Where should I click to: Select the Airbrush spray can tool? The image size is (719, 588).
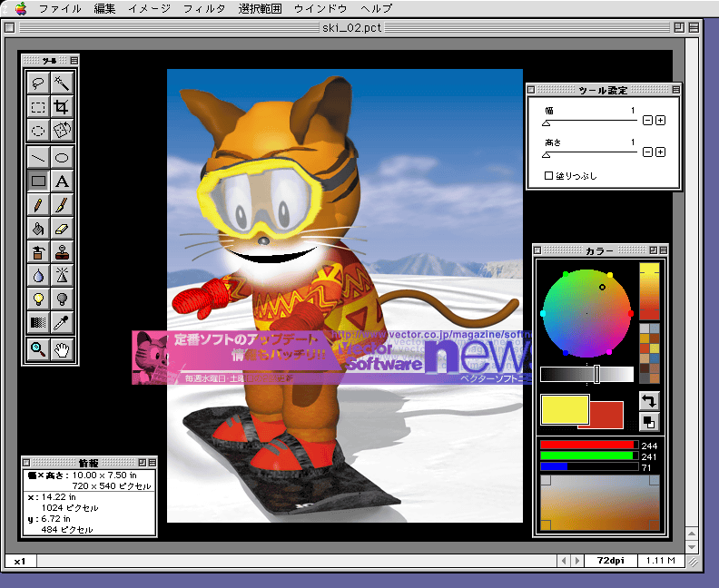[x=38, y=251]
